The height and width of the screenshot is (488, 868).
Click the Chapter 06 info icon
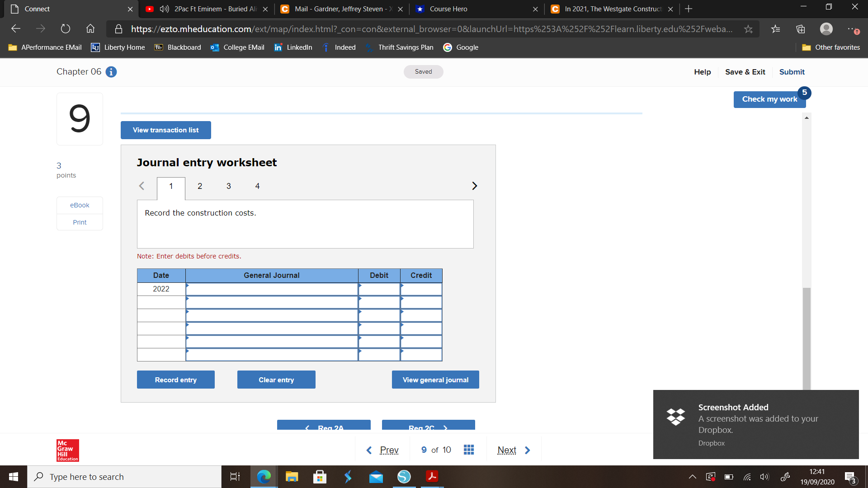click(x=111, y=72)
